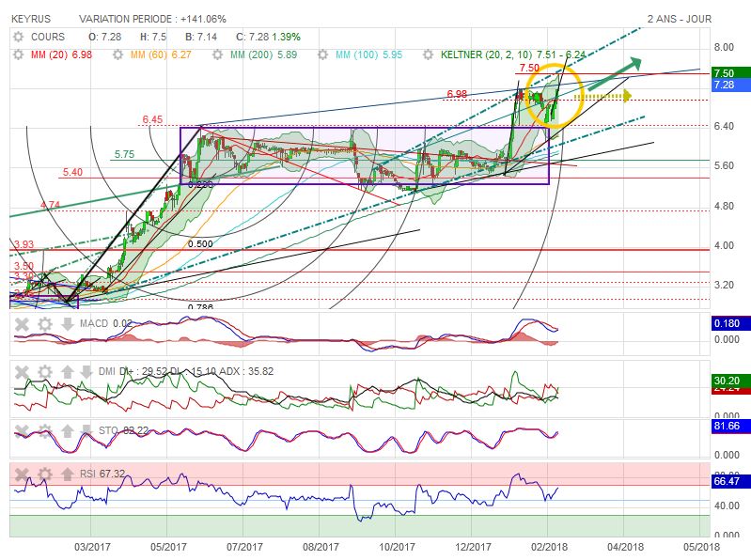
Task: Click the VARIATION PERIODE +141.06% text
Action: (x=152, y=19)
